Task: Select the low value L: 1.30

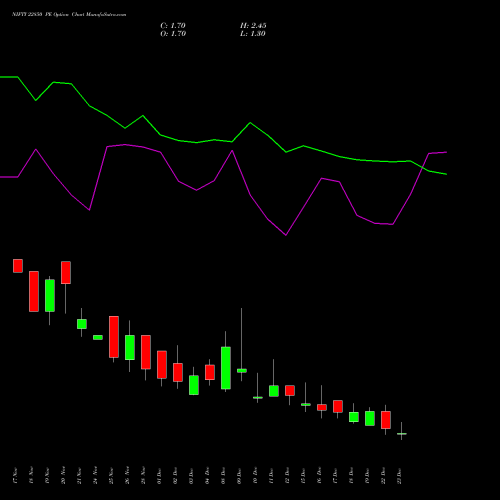Action: (253, 34)
